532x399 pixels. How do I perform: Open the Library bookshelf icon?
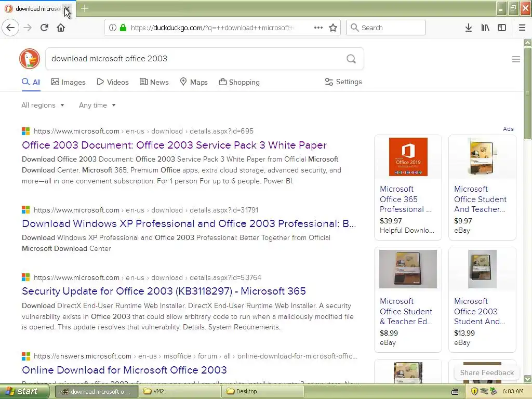click(x=485, y=28)
